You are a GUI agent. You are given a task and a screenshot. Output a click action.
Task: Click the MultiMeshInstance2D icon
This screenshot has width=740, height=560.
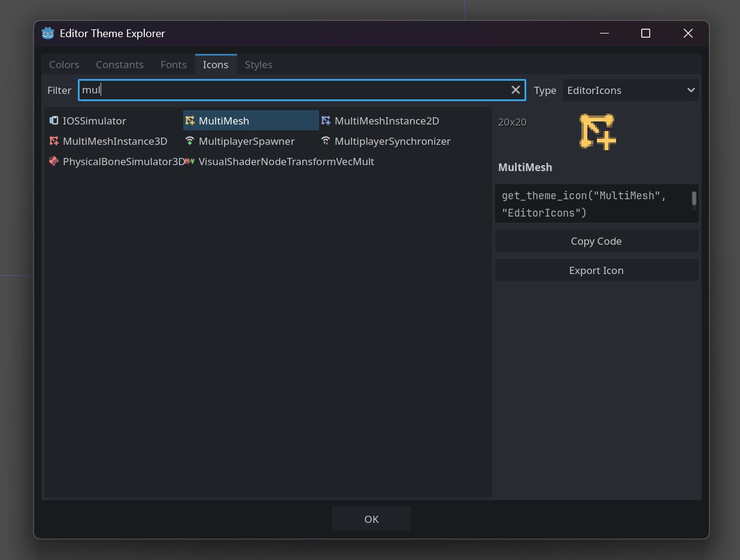[326, 121]
